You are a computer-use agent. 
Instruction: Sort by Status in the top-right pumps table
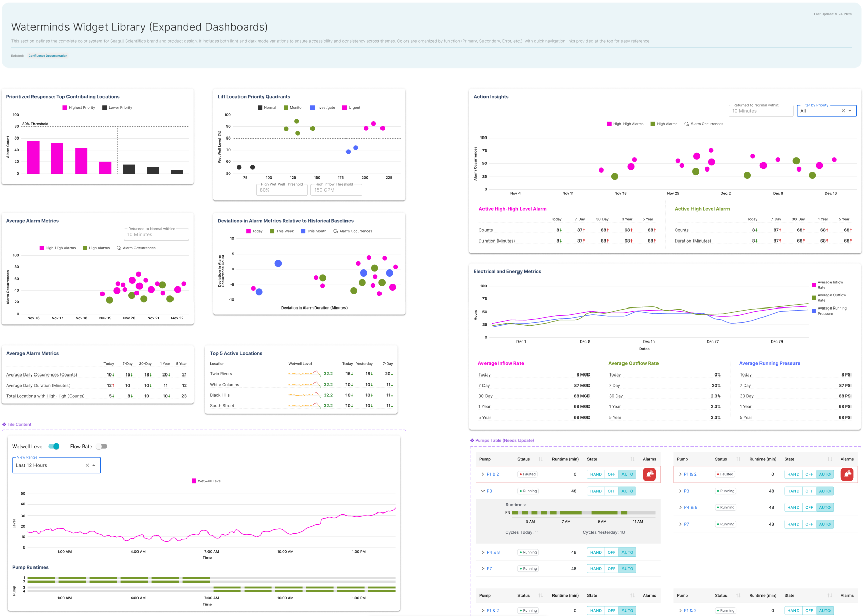(x=738, y=459)
